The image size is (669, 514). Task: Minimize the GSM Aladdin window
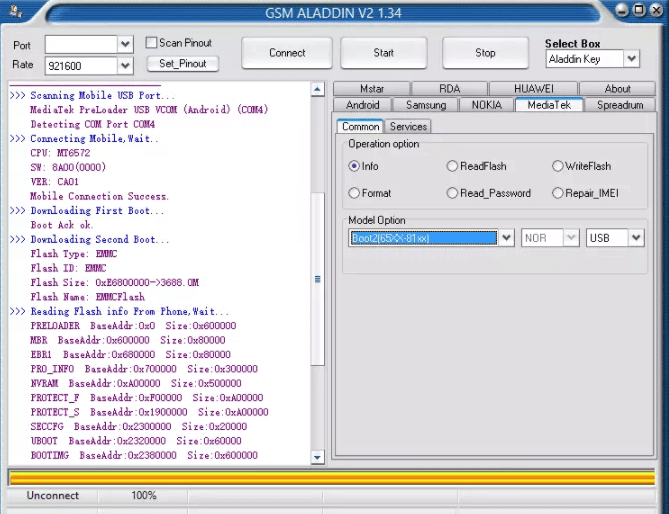622,10
